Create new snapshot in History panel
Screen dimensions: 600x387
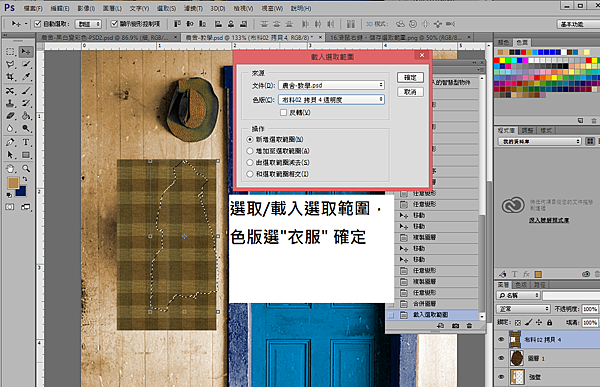point(455,326)
